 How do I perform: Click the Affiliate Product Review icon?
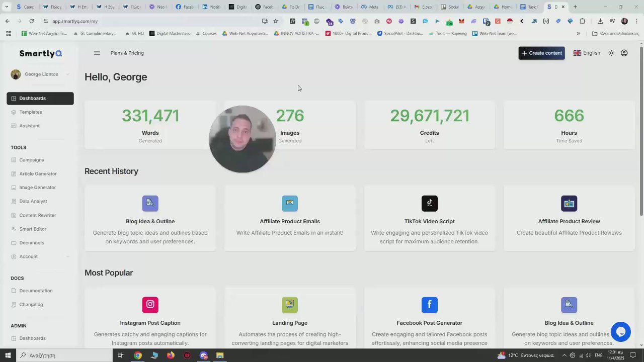tap(569, 203)
